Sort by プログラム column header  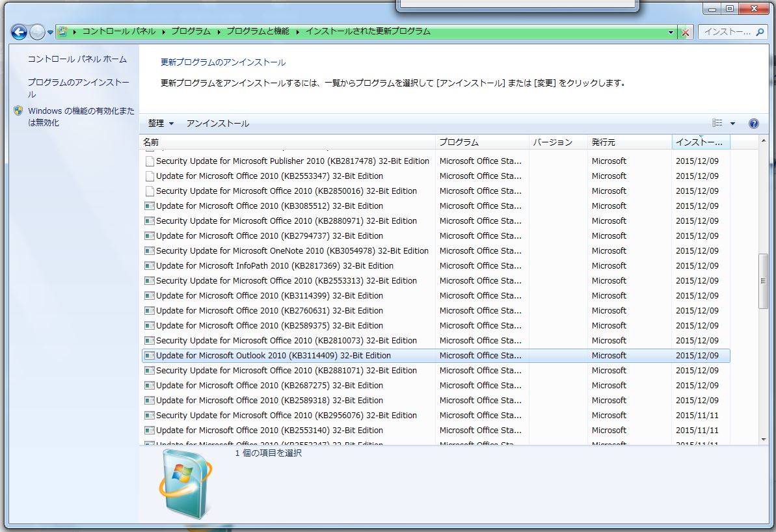click(x=482, y=142)
